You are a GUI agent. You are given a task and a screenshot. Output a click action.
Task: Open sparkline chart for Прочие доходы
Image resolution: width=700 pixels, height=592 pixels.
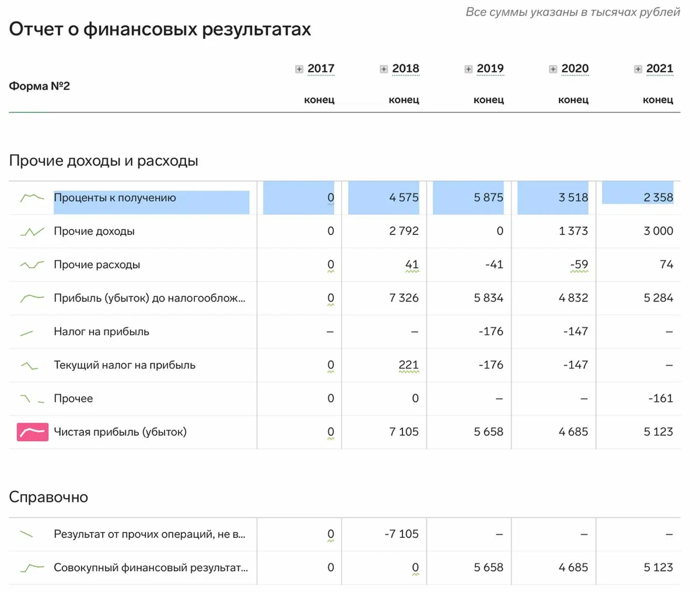[32, 232]
